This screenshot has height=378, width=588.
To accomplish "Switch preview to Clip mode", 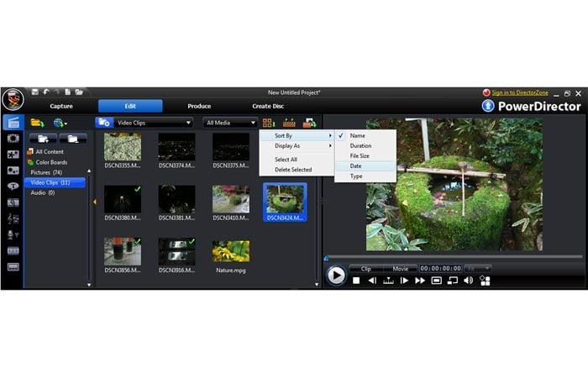I will [366, 269].
